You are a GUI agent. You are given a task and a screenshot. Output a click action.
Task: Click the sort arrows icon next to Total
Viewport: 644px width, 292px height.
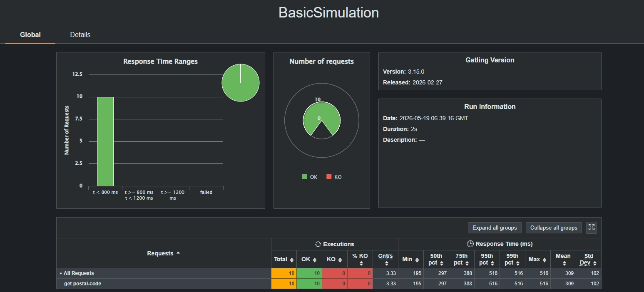[x=292, y=260]
